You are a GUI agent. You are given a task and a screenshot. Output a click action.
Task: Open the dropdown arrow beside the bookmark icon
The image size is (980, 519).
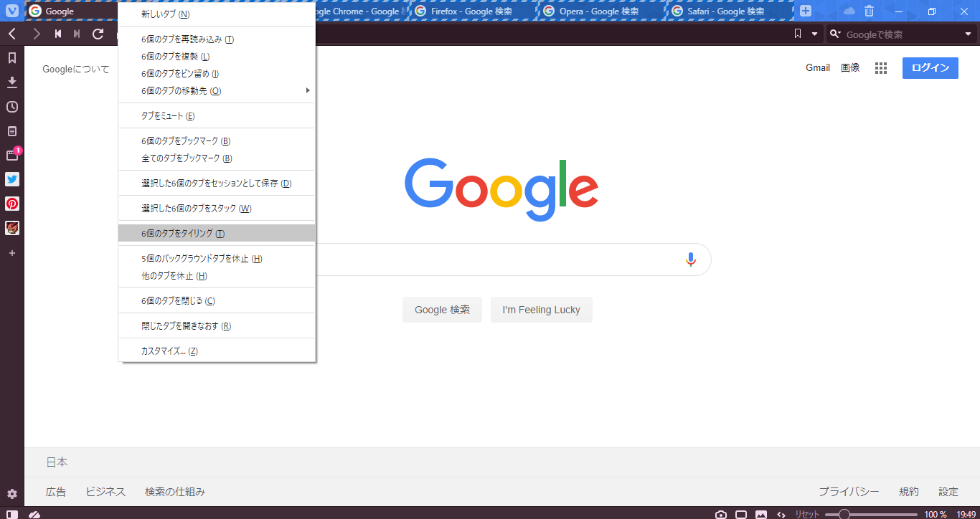[814, 34]
